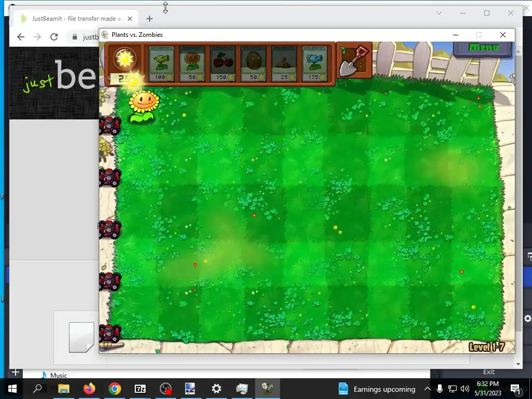Select the Snow Pea seed packet
Screen dimensions: 532x399
[314, 64]
